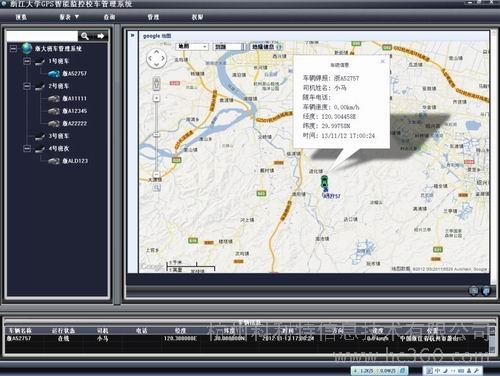Click the second round icon below the map
The image size is (500, 376).
(486, 291)
